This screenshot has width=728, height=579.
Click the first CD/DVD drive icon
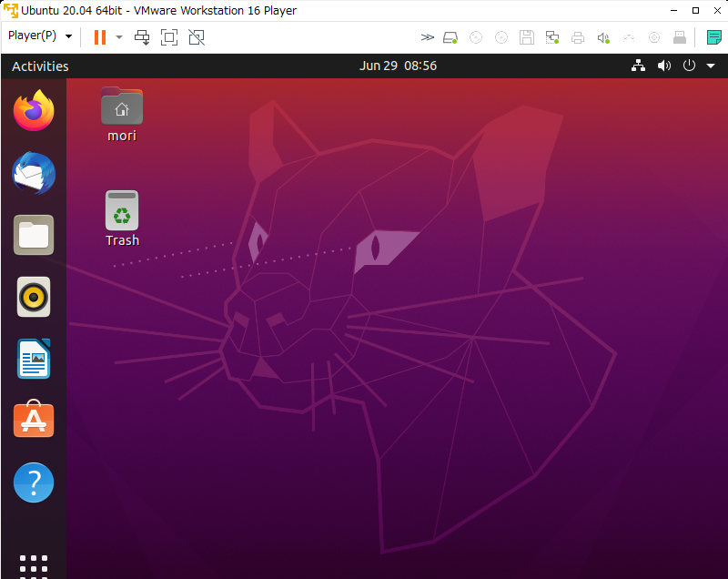pos(476,37)
